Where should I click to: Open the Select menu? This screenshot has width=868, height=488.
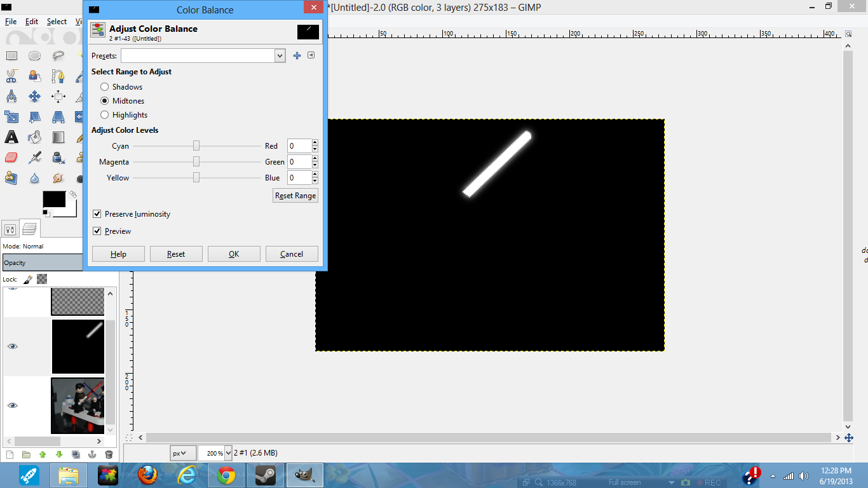pos(57,21)
